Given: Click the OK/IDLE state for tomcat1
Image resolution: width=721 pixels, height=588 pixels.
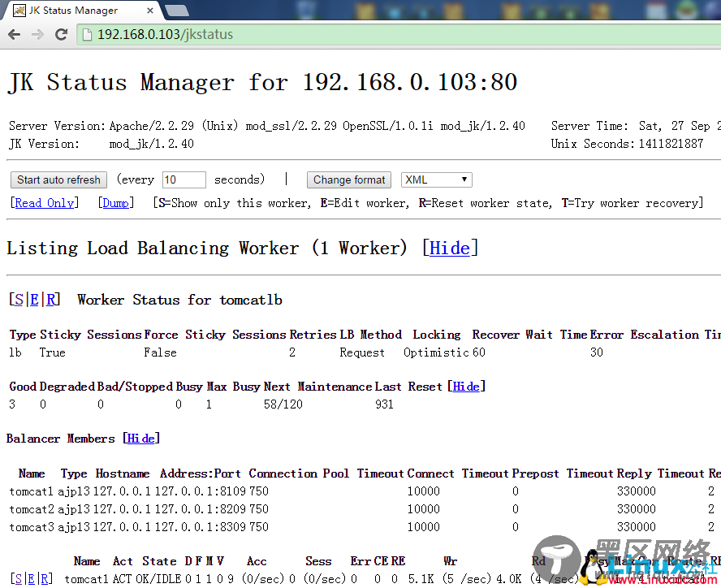Looking at the screenshot, I should [158, 579].
